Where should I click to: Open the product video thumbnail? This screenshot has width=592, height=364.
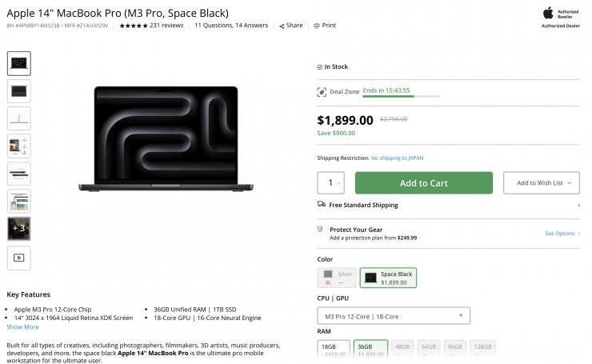tap(18, 258)
